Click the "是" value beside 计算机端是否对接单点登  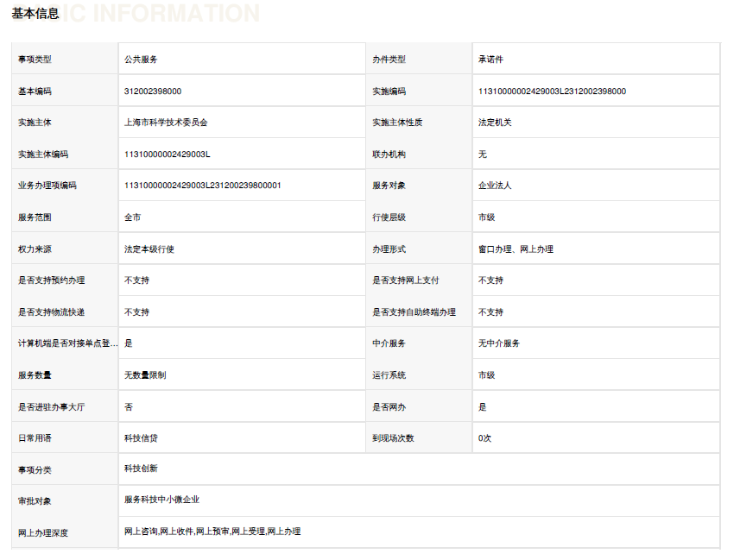click(129, 343)
